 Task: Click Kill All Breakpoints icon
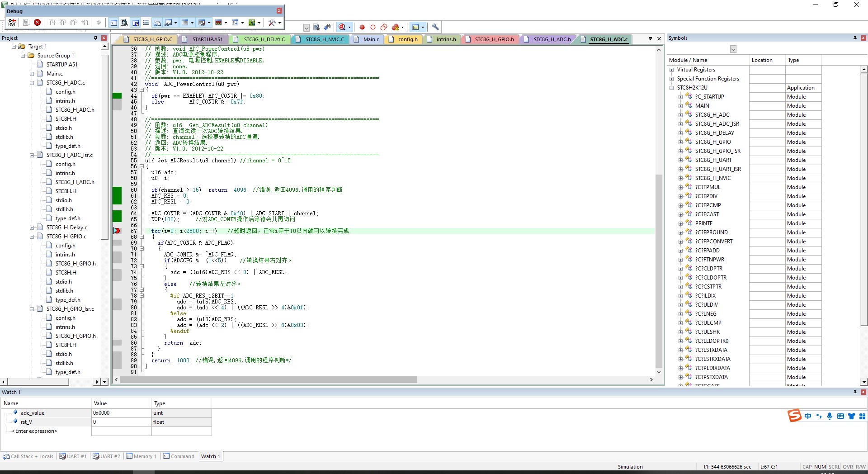pyautogui.click(x=395, y=27)
